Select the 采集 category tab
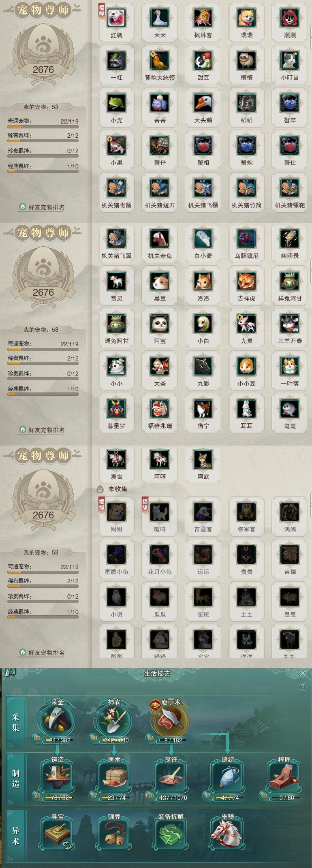The width and height of the screenshot is (312, 868). click(15, 723)
